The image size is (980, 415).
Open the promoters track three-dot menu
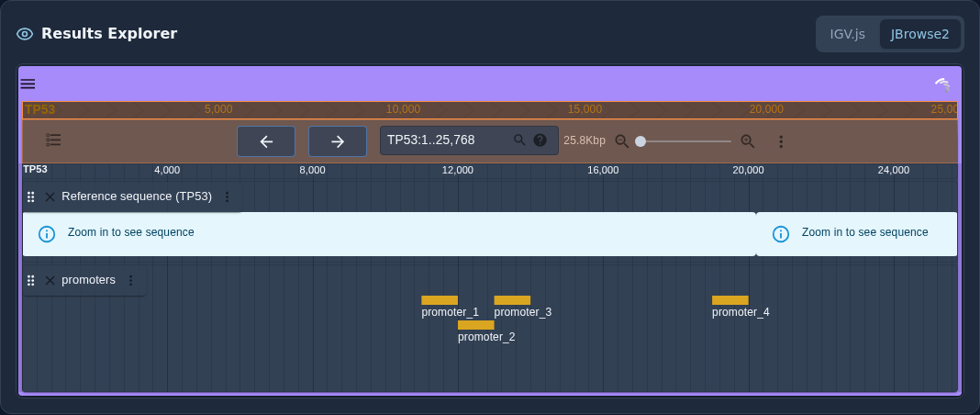click(x=130, y=281)
